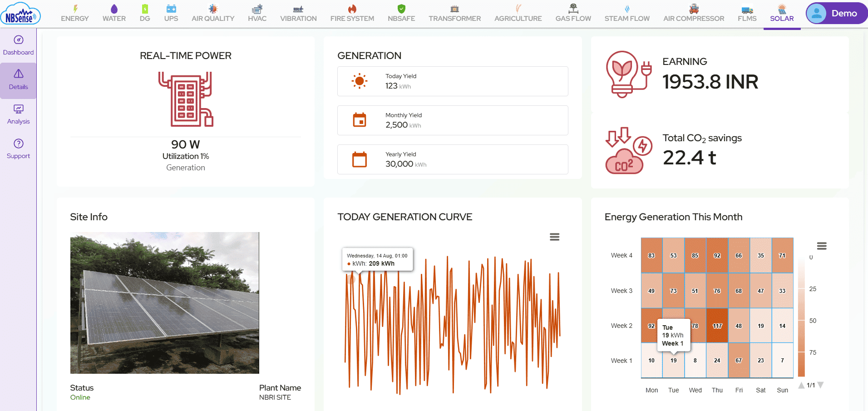Click the real-time power meter icon
Screen dimensions: 868x411
[186, 99]
